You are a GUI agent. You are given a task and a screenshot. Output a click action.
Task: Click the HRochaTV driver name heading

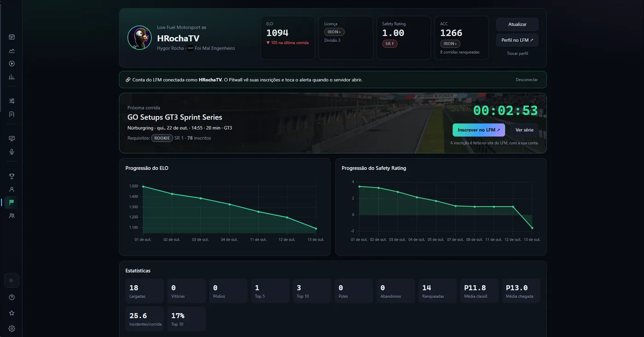(x=178, y=39)
